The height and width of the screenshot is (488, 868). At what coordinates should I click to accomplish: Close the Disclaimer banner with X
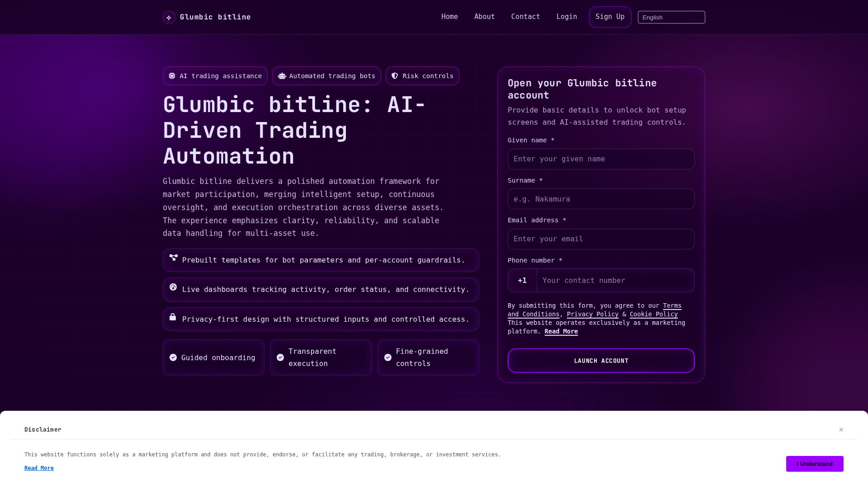click(841, 430)
